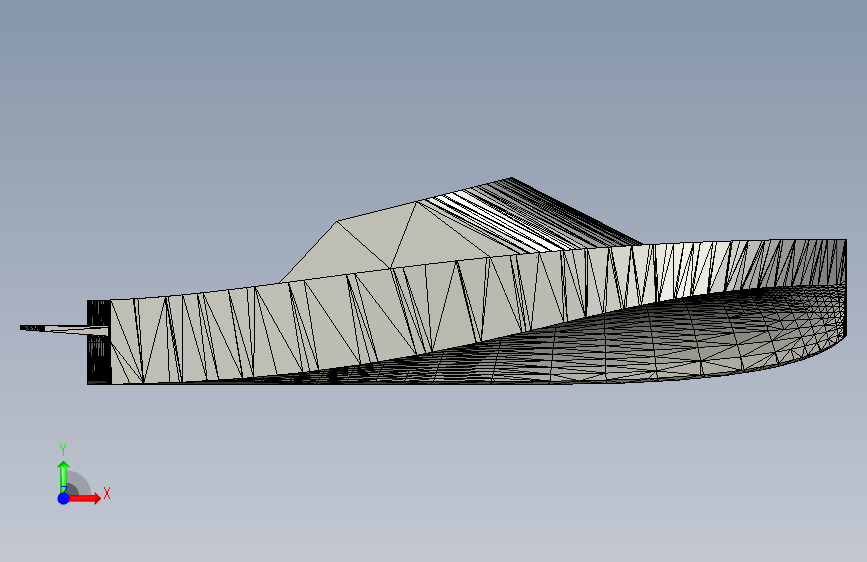Click the blue Z axis dot on the triad
The height and width of the screenshot is (562, 867).
click(x=64, y=498)
